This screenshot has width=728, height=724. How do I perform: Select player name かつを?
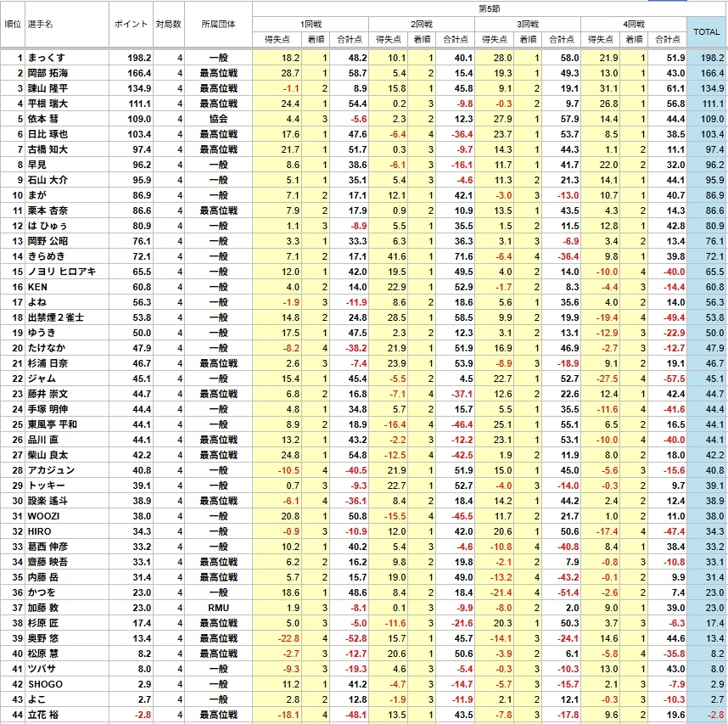coord(42,592)
